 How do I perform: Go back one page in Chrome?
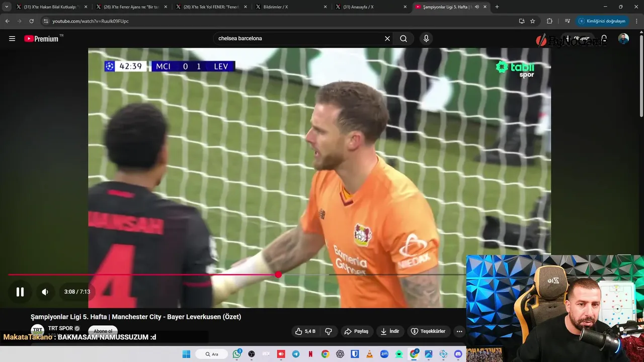pyautogui.click(x=7, y=21)
